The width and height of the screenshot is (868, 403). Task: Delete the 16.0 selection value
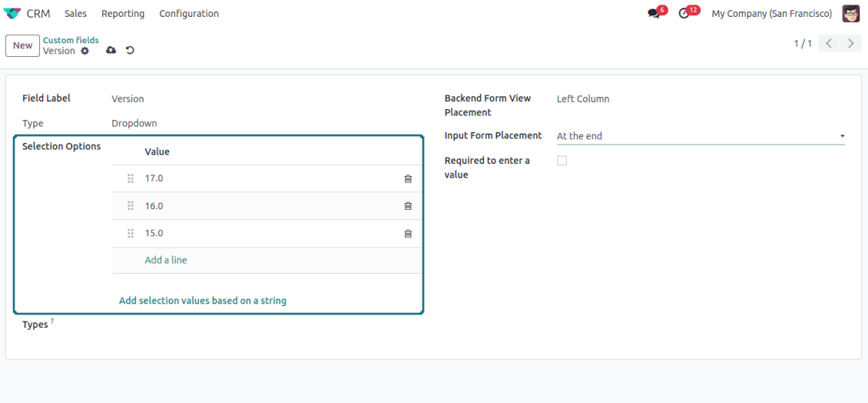[408, 206]
